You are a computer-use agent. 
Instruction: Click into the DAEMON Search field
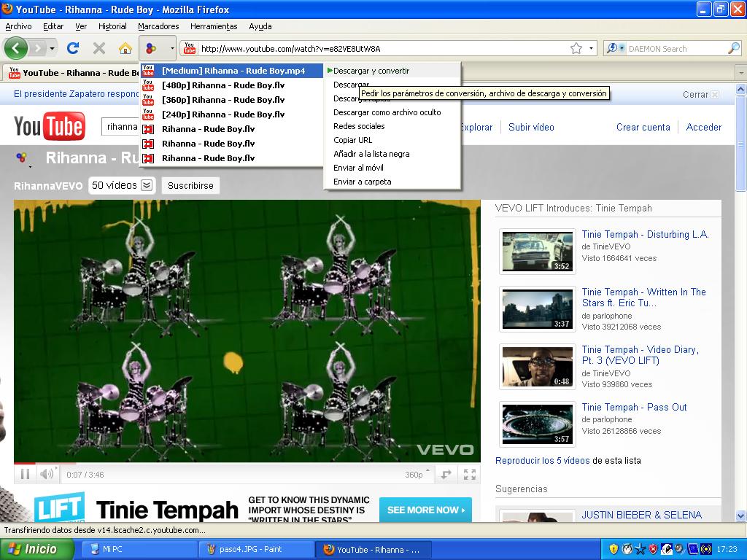(x=676, y=49)
